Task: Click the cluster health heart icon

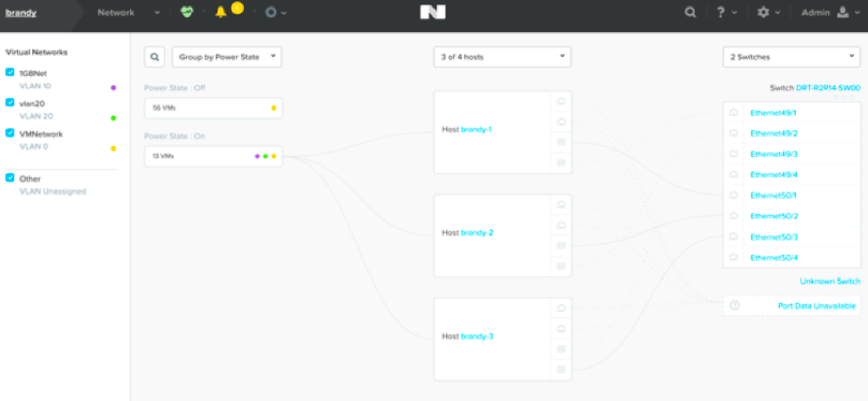Action: click(186, 12)
